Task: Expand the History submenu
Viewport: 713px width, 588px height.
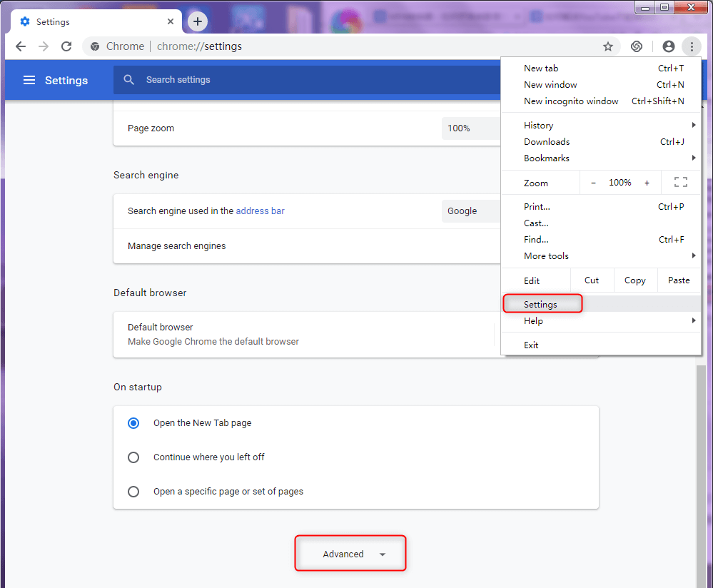Action: (x=601, y=125)
